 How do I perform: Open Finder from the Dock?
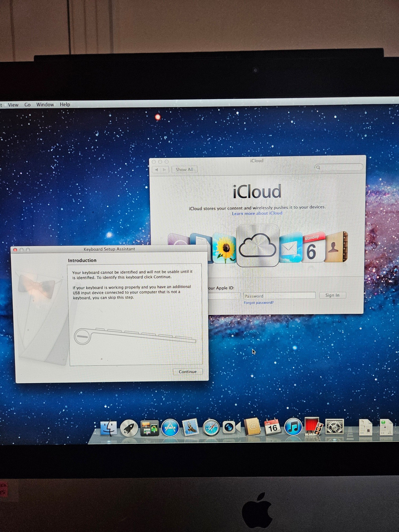click(109, 428)
